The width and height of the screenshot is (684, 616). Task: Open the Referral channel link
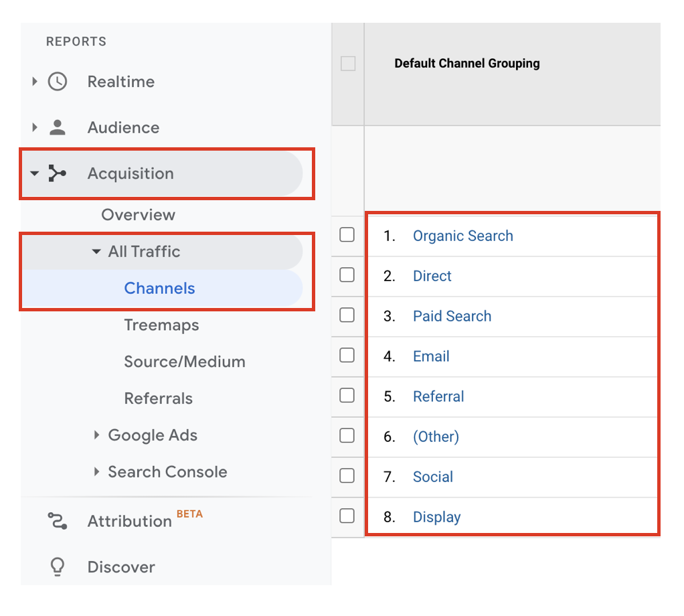point(438,396)
